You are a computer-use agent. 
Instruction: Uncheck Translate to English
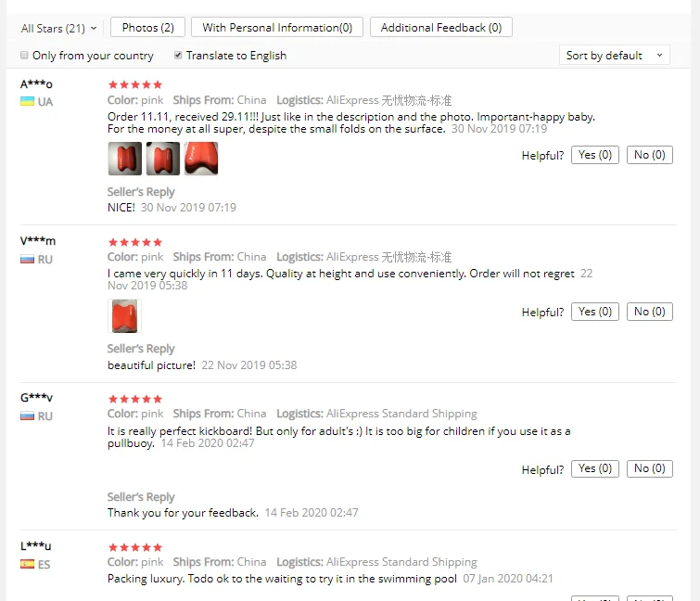178,55
